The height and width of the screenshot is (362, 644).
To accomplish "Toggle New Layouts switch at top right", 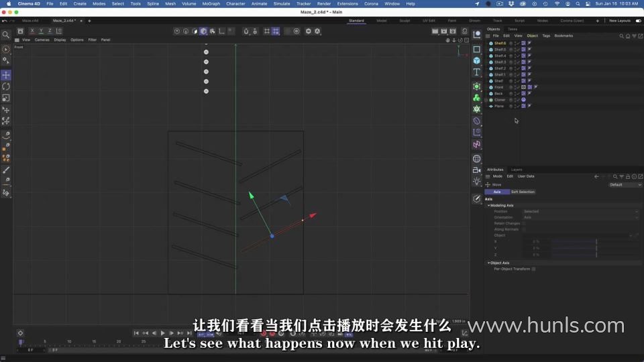I will 638,21.
